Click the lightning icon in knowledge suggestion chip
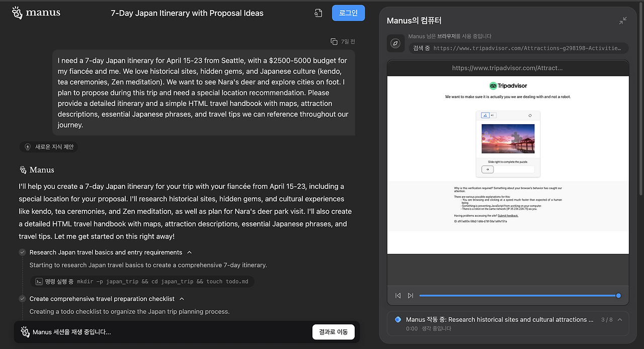644x349 pixels. pos(28,147)
